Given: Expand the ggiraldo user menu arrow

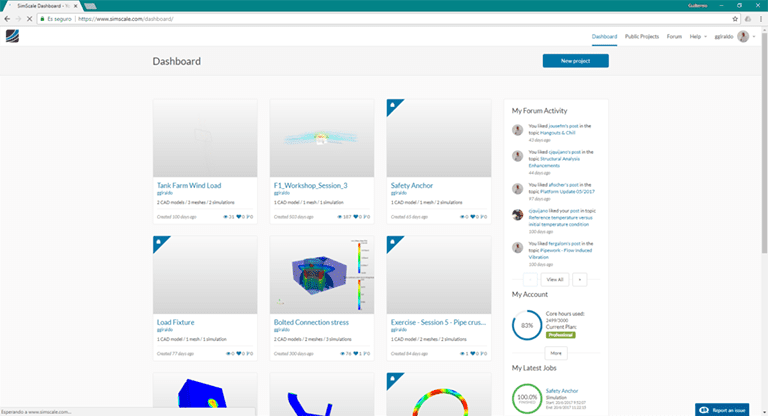Looking at the screenshot, I should tap(754, 36).
